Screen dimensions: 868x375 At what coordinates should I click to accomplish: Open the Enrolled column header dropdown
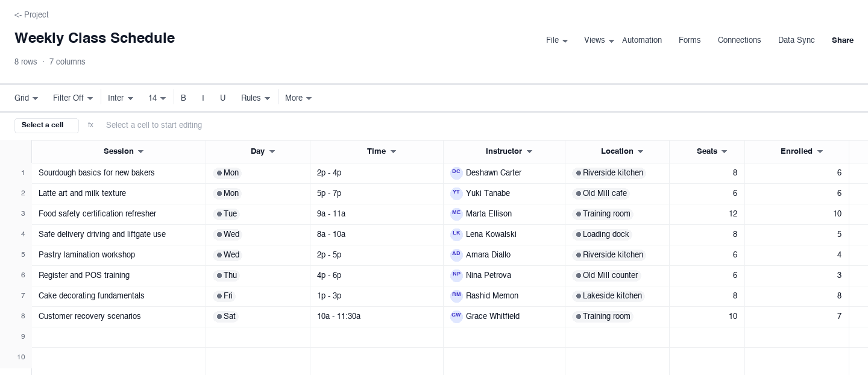pos(820,152)
